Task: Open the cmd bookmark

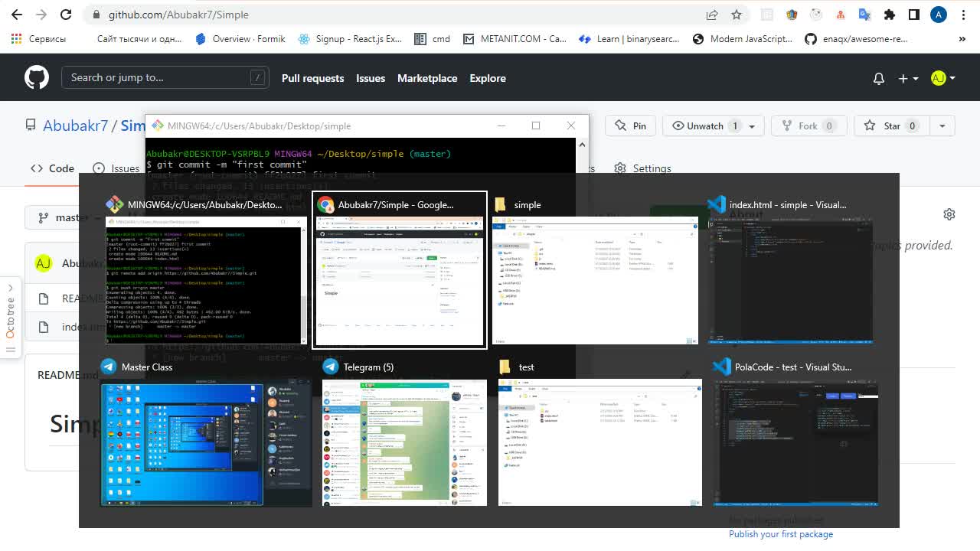Action: pos(432,38)
